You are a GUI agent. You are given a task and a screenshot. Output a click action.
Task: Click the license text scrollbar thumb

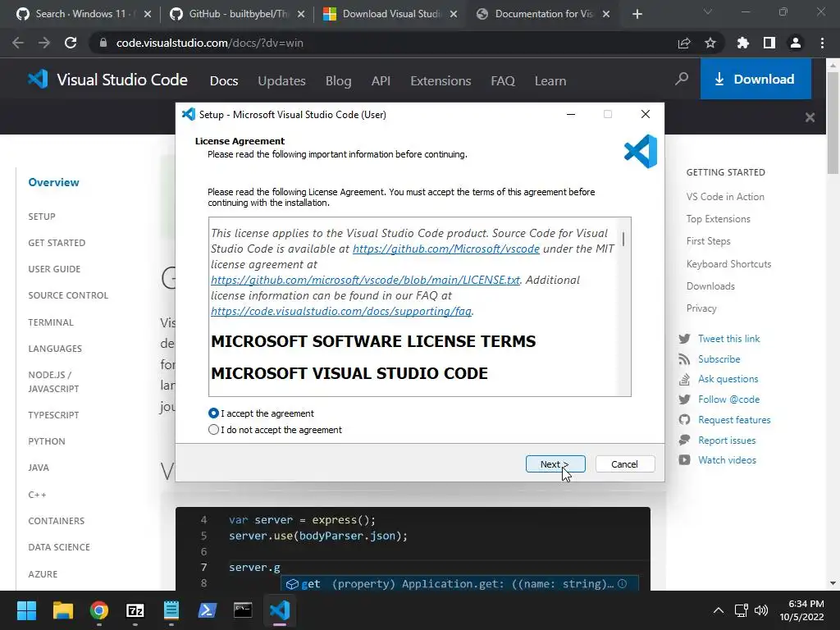tap(623, 239)
